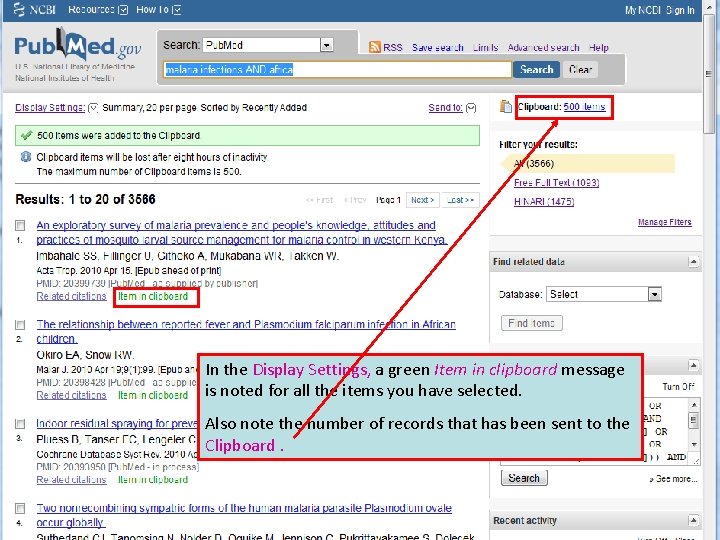Click the Search details box scroll up arrow
Image resolution: width=720 pixels, height=540 pixels.
coord(694,405)
